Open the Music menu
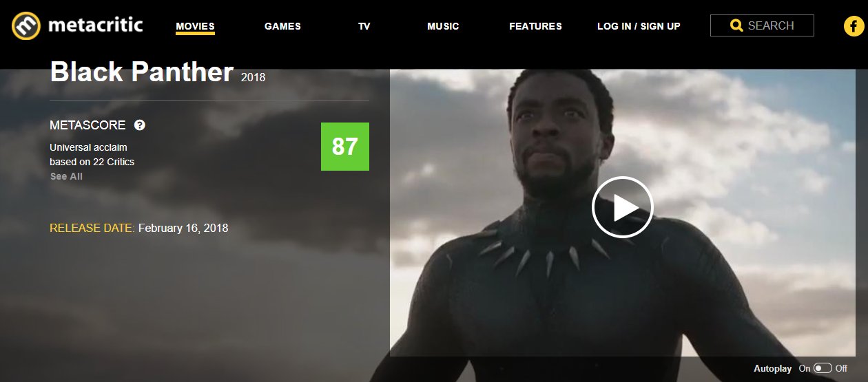868x382 pixels. 443,26
